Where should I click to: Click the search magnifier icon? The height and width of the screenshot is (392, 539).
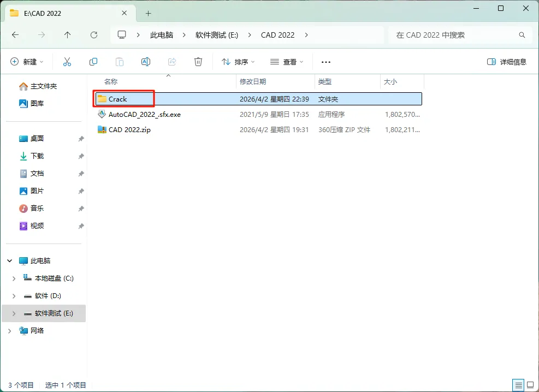pos(522,35)
